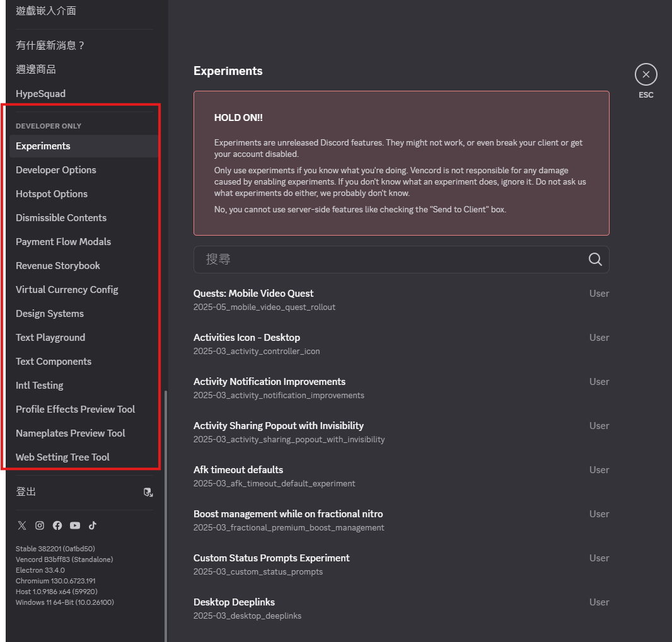Screen dimensions: 672x642
Task: Open the YouTube social link icon
Action: (75, 525)
